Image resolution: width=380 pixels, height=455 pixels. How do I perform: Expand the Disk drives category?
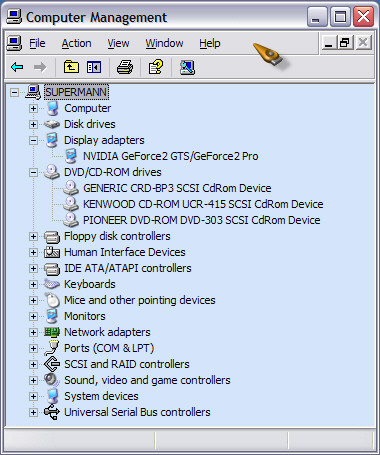point(33,124)
